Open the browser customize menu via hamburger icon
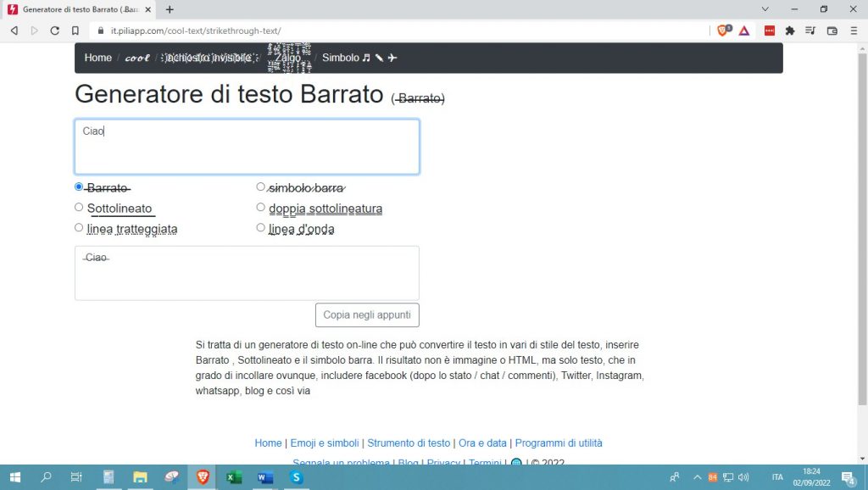The height and width of the screenshot is (490, 868). [x=854, y=31]
